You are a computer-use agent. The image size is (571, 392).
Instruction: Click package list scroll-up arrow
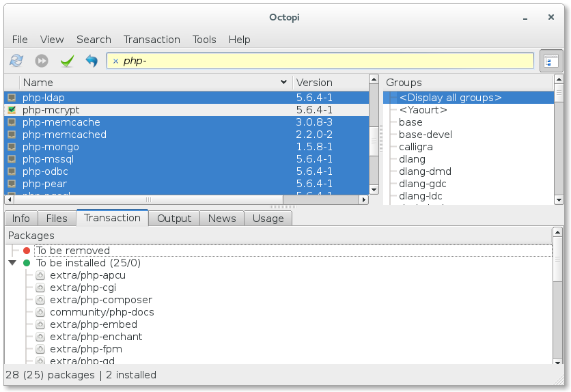click(374, 79)
